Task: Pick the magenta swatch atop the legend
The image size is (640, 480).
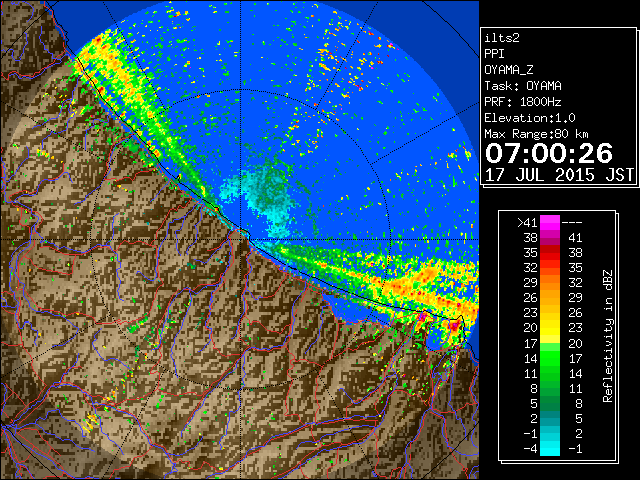Action: click(550, 222)
